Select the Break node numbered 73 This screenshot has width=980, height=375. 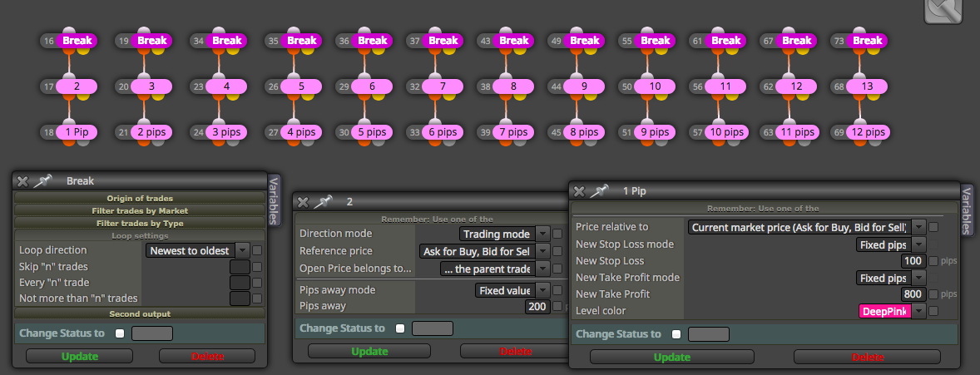click(x=868, y=41)
